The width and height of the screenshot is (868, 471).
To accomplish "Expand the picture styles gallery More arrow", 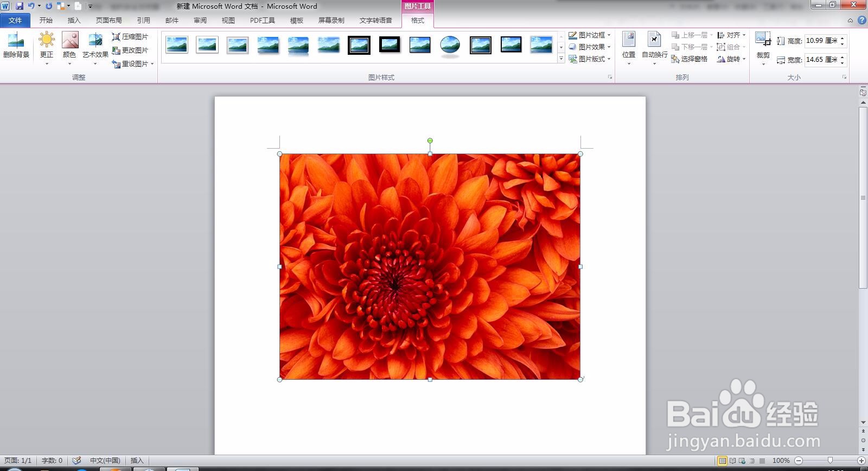I will coord(561,59).
